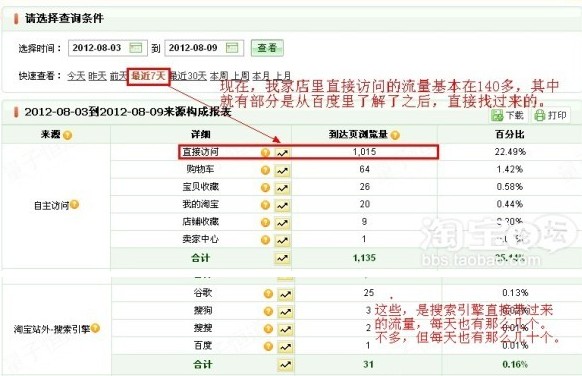Click the 谷歌 row label
Screen dimensions: 582x376
pyautogui.click(x=203, y=293)
